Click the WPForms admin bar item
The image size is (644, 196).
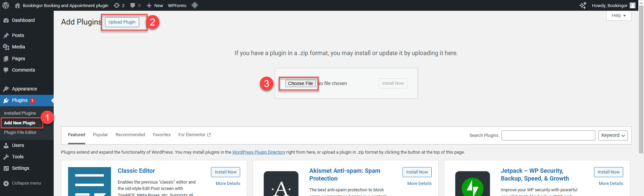pos(177,5)
